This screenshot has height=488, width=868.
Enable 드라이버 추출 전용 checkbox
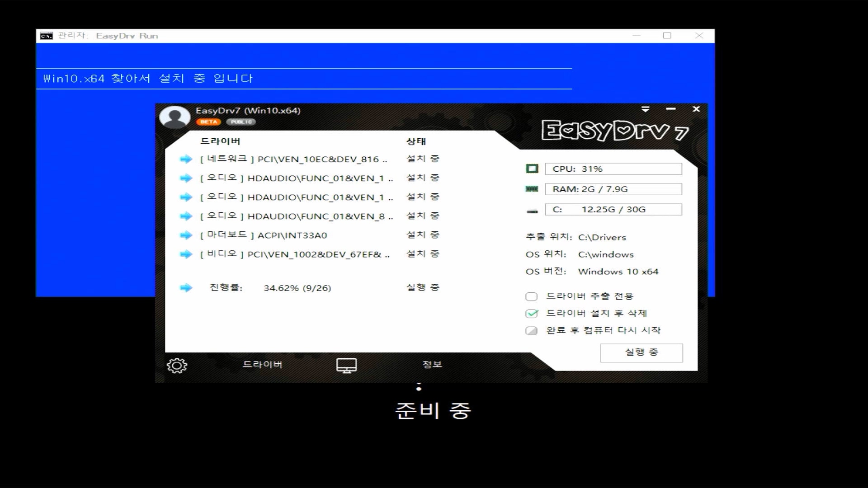click(x=532, y=296)
